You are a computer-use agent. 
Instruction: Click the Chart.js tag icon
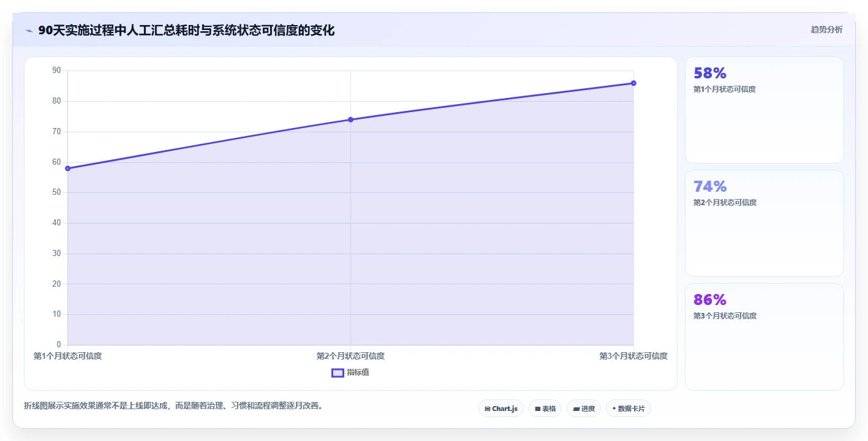(488, 409)
